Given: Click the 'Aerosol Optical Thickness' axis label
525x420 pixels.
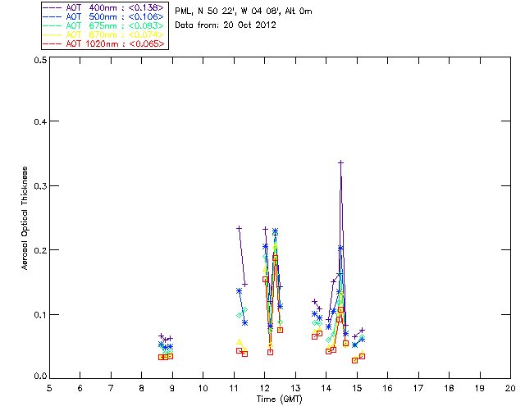Looking at the screenshot, I should point(25,218).
